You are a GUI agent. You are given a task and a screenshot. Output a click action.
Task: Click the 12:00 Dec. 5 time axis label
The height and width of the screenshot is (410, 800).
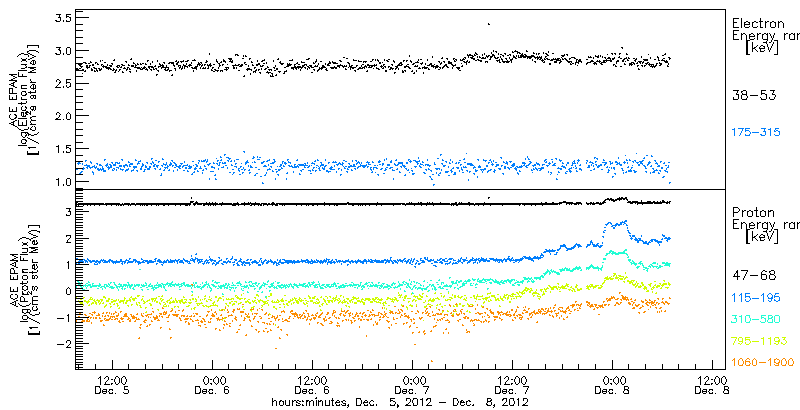pyautogui.click(x=112, y=385)
